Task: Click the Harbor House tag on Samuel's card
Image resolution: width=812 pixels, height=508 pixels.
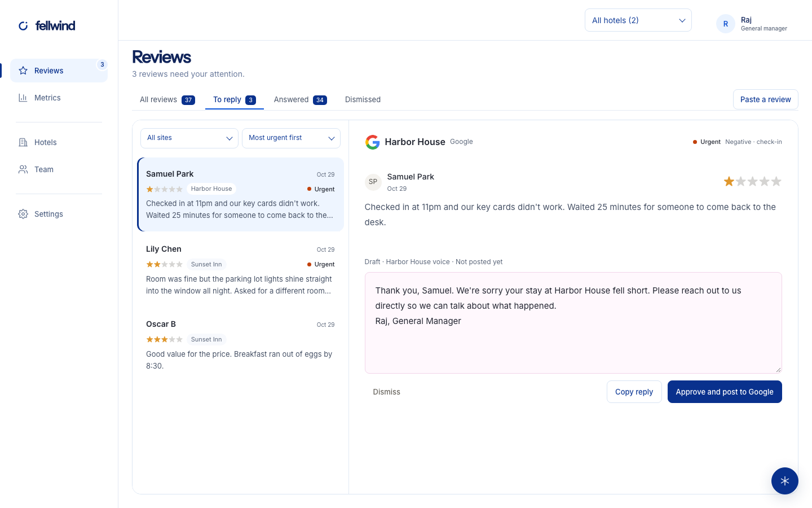Action: pyautogui.click(x=211, y=189)
